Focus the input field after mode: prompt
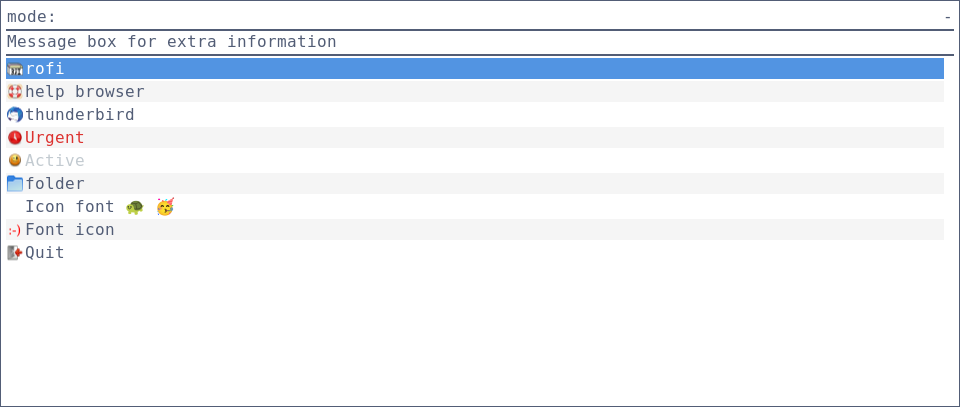Viewport: 960px width, 407px height. (498, 17)
